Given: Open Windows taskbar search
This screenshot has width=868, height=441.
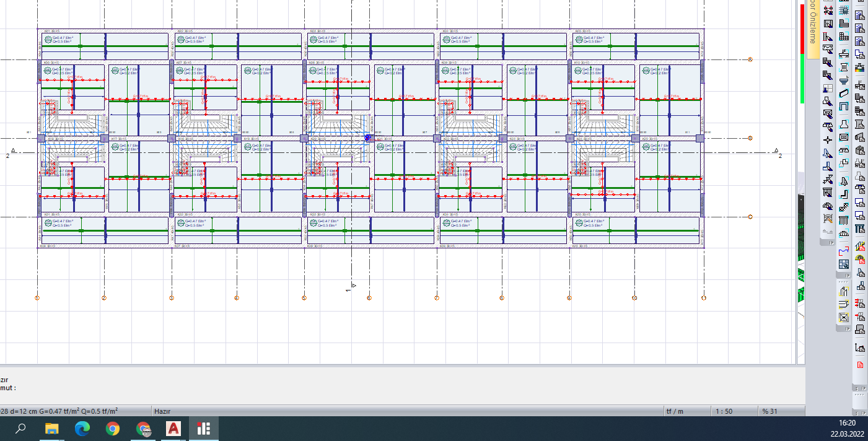Looking at the screenshot, I should pos(21,428).
